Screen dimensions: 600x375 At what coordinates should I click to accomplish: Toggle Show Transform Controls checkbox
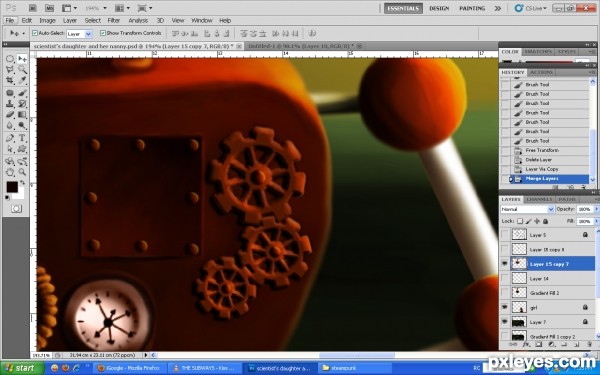103,33
